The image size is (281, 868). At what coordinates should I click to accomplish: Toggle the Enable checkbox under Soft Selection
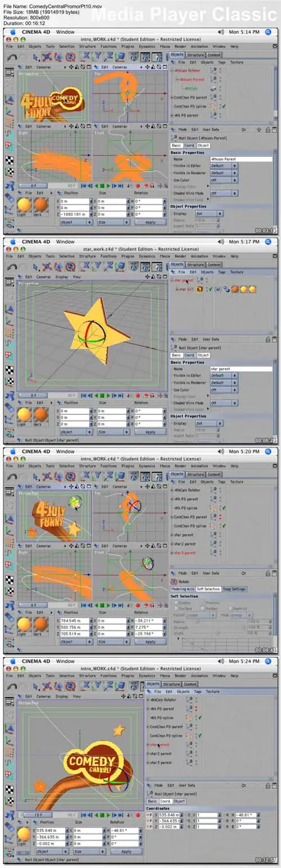click(176, 602)
